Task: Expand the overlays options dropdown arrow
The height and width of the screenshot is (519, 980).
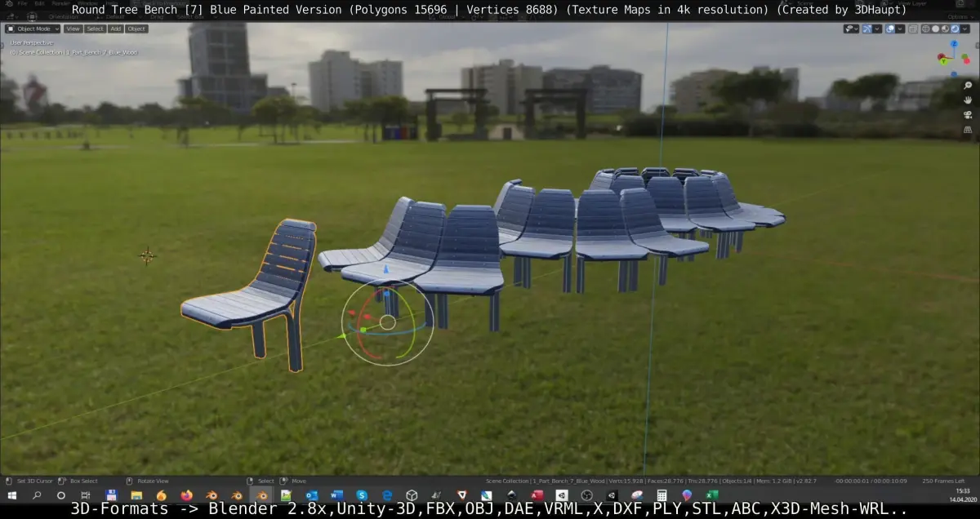Action: 900,29
